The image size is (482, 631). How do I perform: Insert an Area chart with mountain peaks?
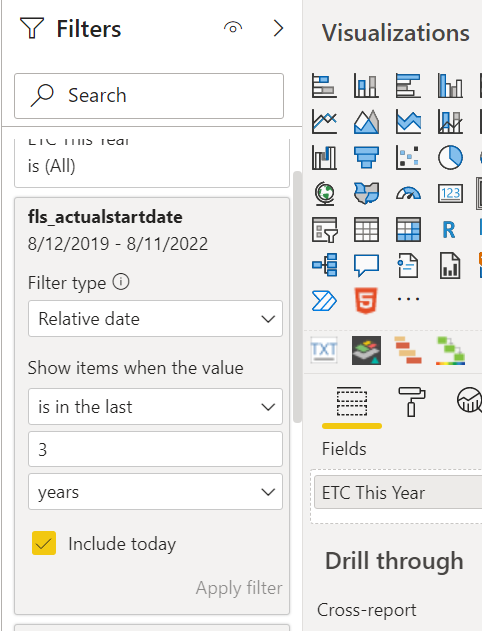[366, 122]
